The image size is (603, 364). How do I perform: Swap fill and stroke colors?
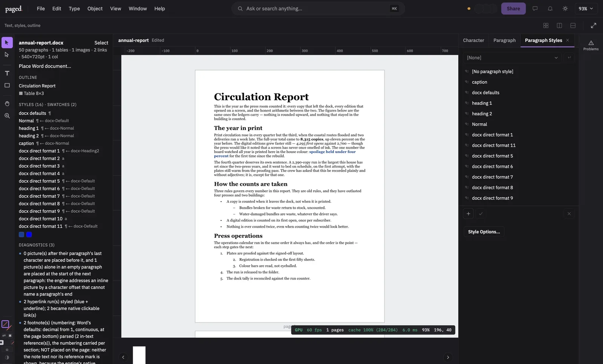[4, 335]
